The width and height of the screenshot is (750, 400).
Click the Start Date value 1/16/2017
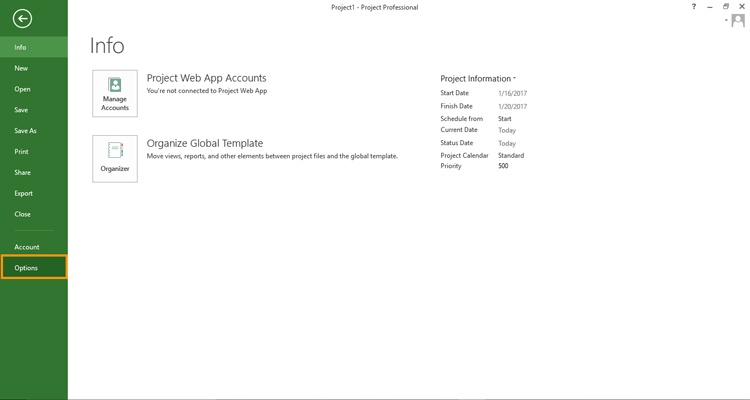click(x=512, y=93)
